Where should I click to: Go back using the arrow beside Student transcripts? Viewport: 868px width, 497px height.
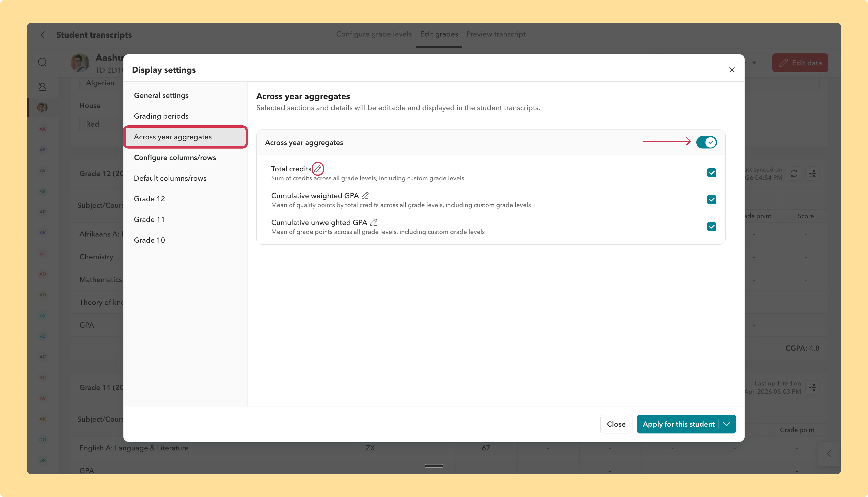coord(43,35)
